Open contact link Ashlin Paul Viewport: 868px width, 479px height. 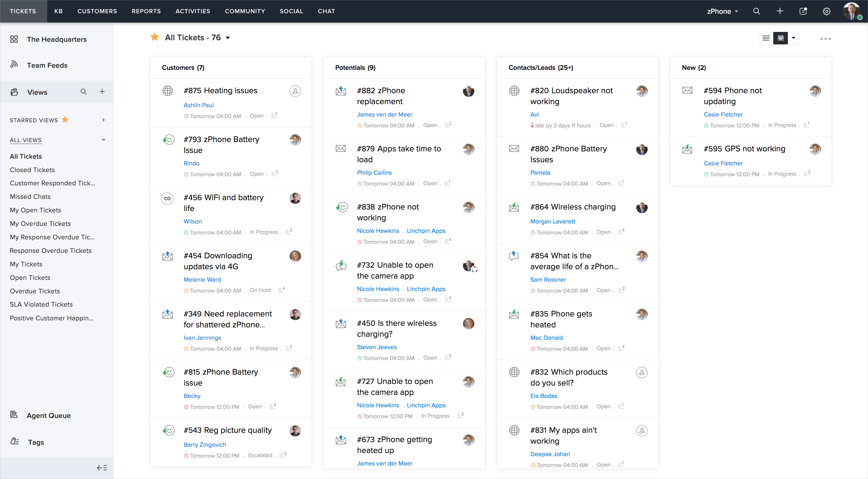pyautogui.click(x=199, y=105)
